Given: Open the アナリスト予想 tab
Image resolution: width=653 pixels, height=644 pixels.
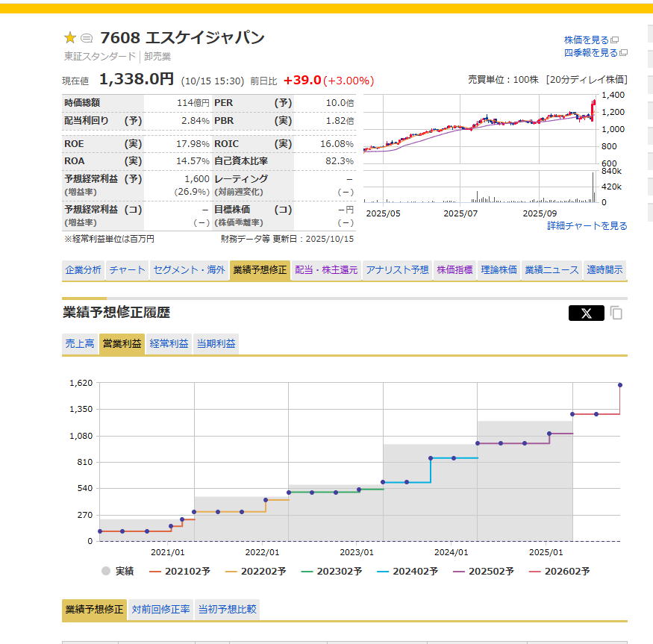Looking at the screenshot, I should [397, 270].
